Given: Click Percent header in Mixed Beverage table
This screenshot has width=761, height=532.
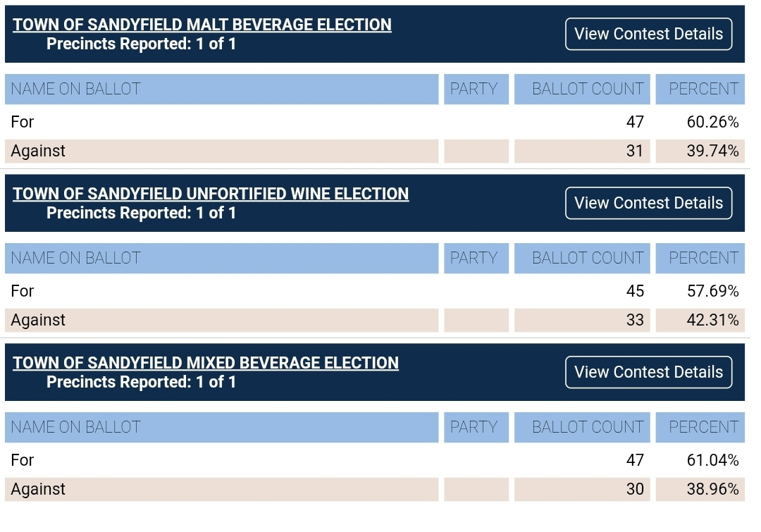Looking at the screenshot, I should [703, 427].
